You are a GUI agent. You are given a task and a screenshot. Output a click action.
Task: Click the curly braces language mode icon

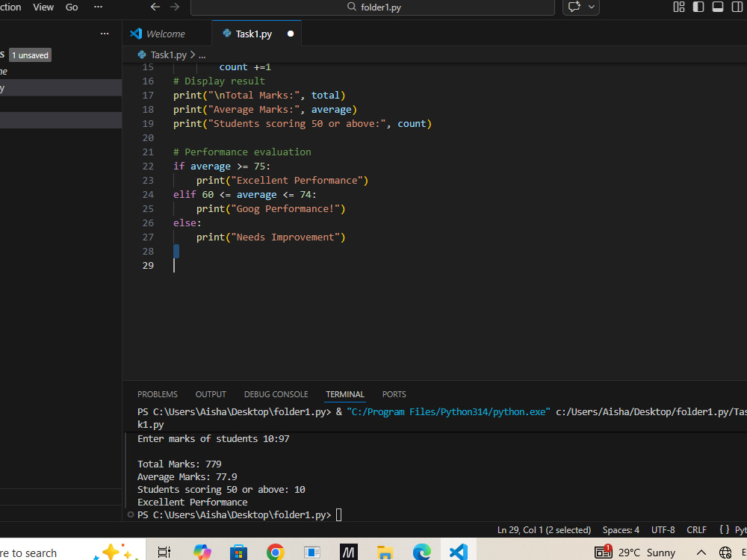pyautogui.click(x=724, y=529)
